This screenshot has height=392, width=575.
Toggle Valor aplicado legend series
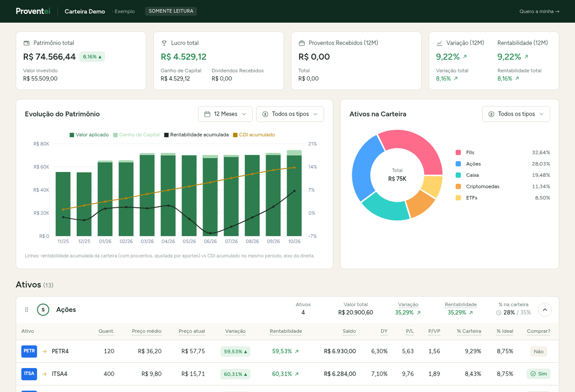tap(89, 135)
